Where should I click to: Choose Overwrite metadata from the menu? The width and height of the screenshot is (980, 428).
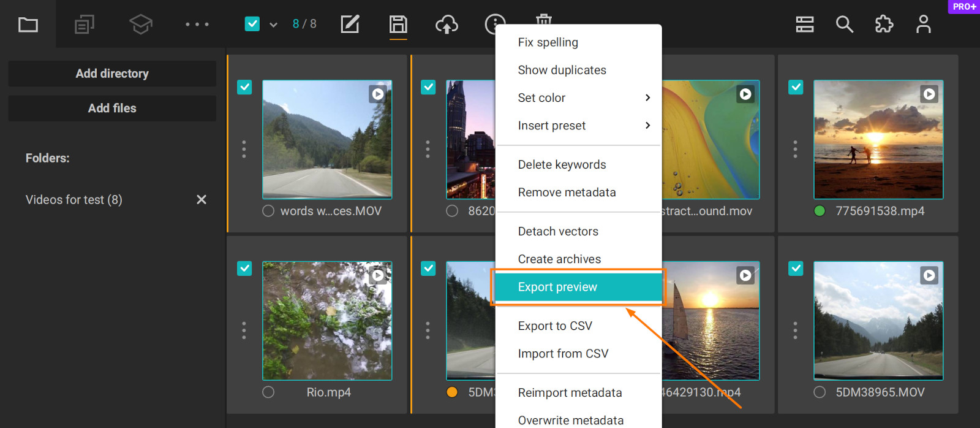[x=578, y=420]
